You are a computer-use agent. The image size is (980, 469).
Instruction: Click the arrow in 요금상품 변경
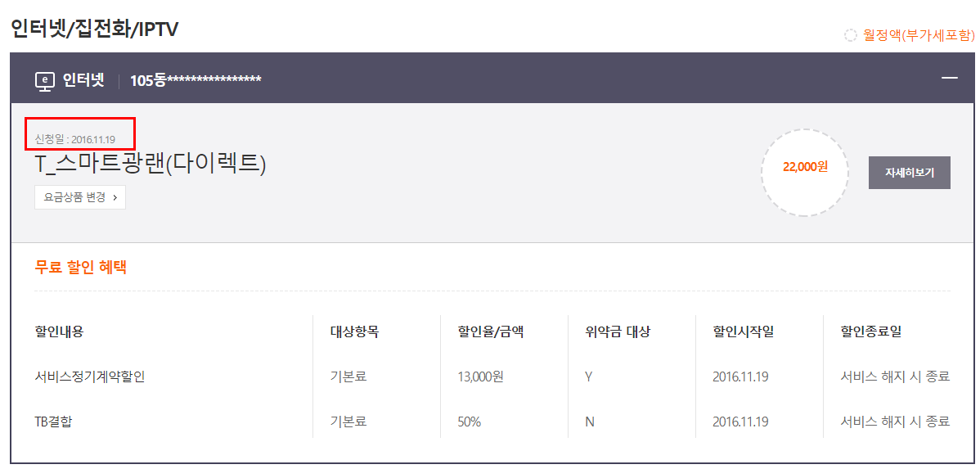click(115, 197)
